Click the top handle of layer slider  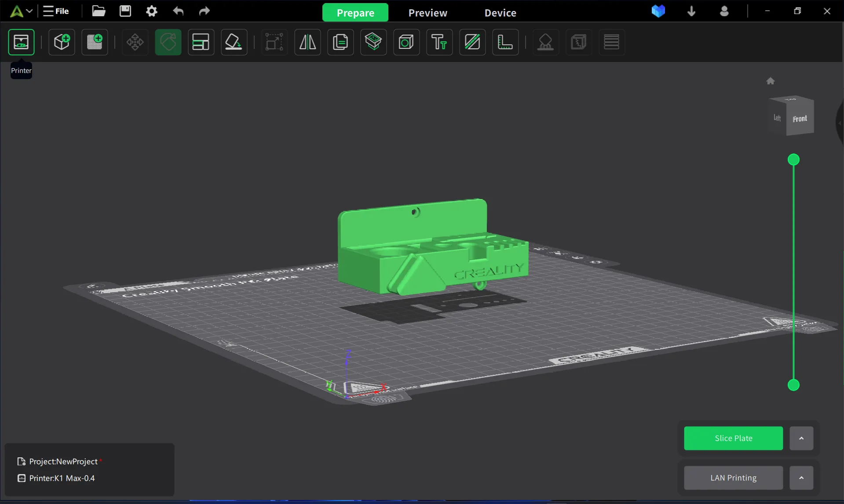coord(793,160)
